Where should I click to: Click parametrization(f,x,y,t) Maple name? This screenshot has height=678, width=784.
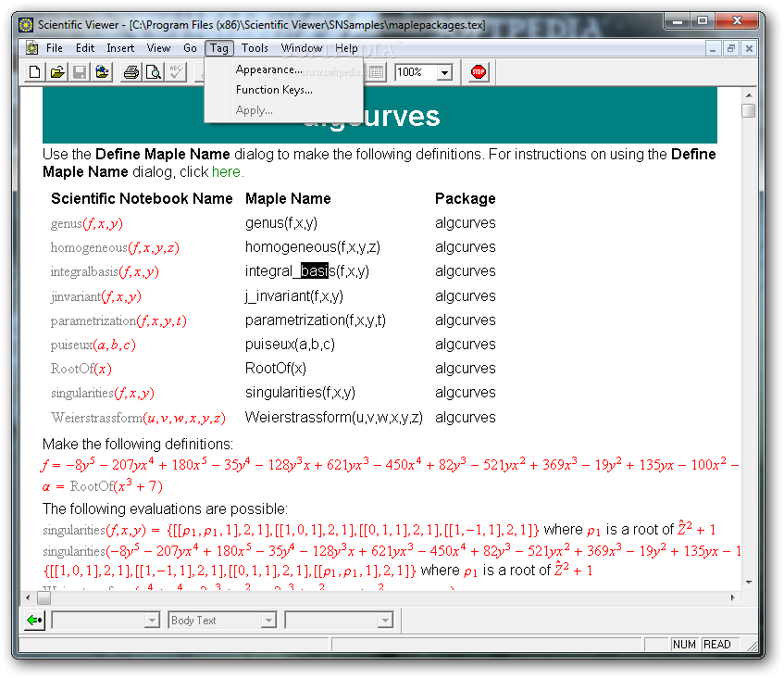316,320
